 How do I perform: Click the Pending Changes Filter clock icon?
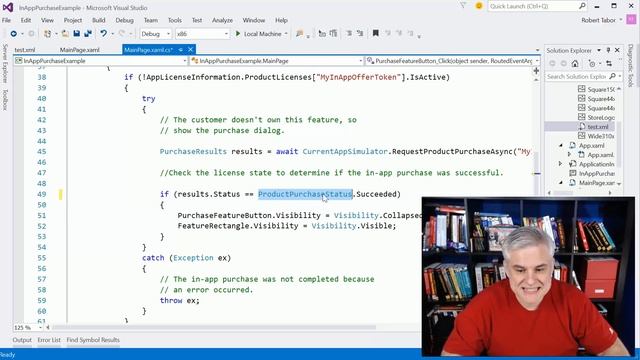[592, 63]
